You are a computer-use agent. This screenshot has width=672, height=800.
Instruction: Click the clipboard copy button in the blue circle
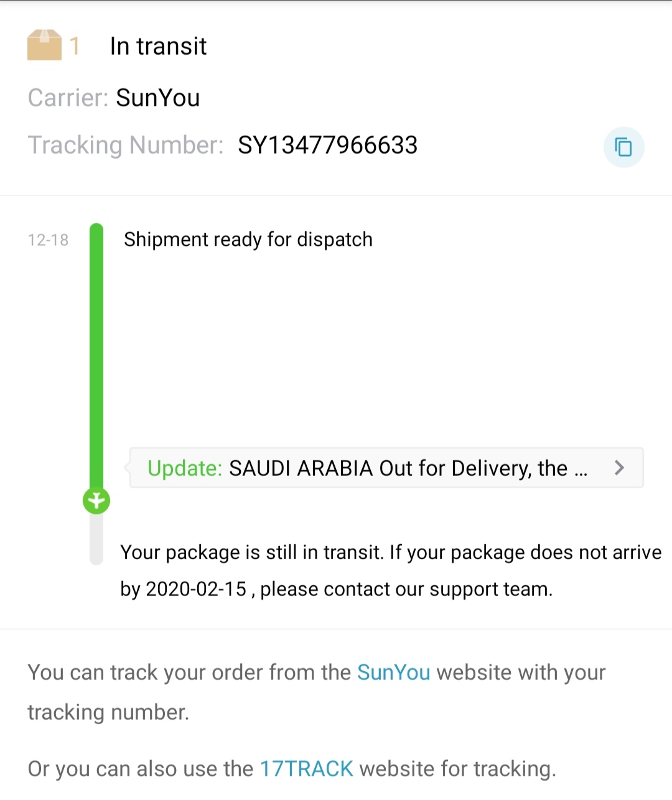point(624,147)
